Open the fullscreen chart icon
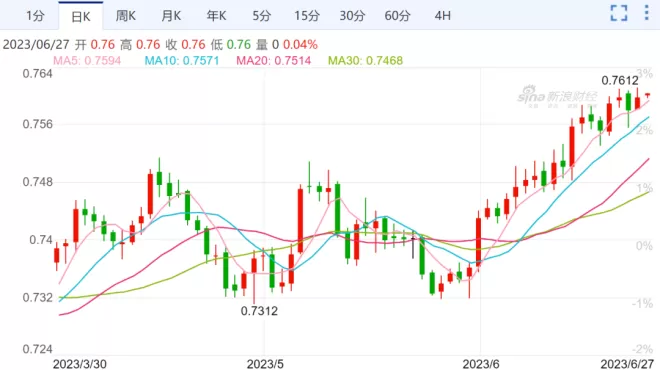Viewport: 660px width, 370px height. click(x=619, y=13)
